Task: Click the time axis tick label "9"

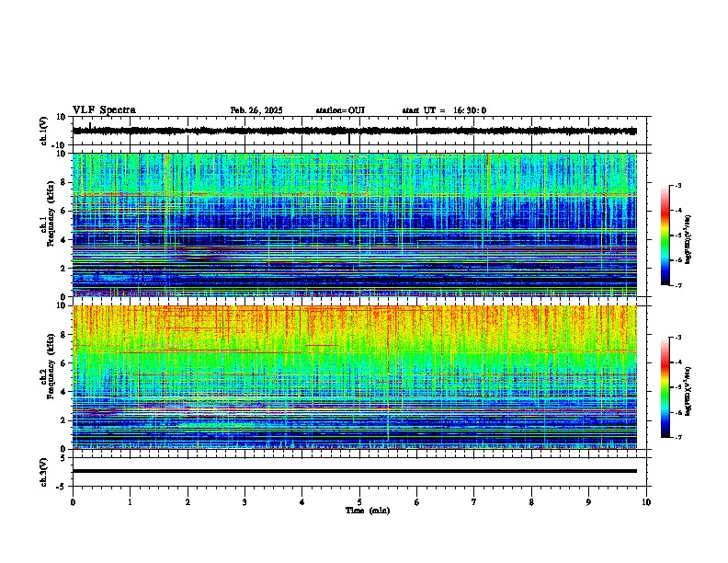Action: (588, 502)
